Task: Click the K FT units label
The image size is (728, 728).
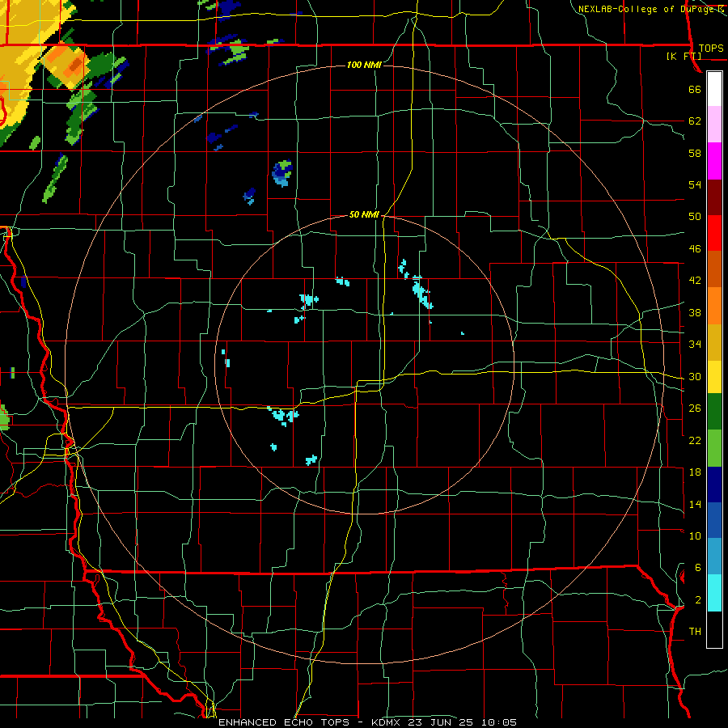Action: point(684,57)
